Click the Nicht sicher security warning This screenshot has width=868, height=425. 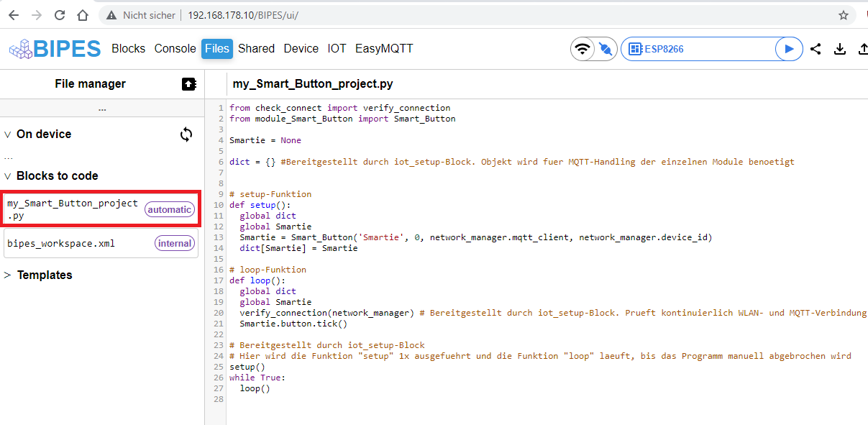(141, 15)
